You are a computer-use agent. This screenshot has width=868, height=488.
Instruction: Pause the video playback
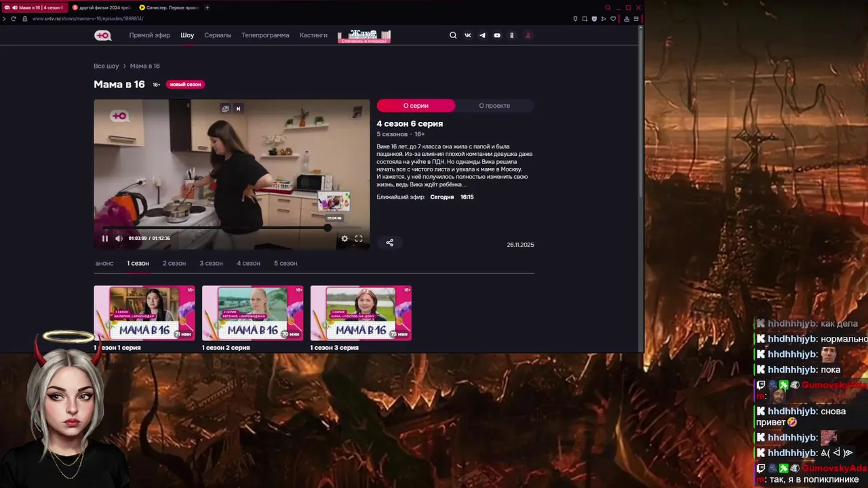pos(105,239)
